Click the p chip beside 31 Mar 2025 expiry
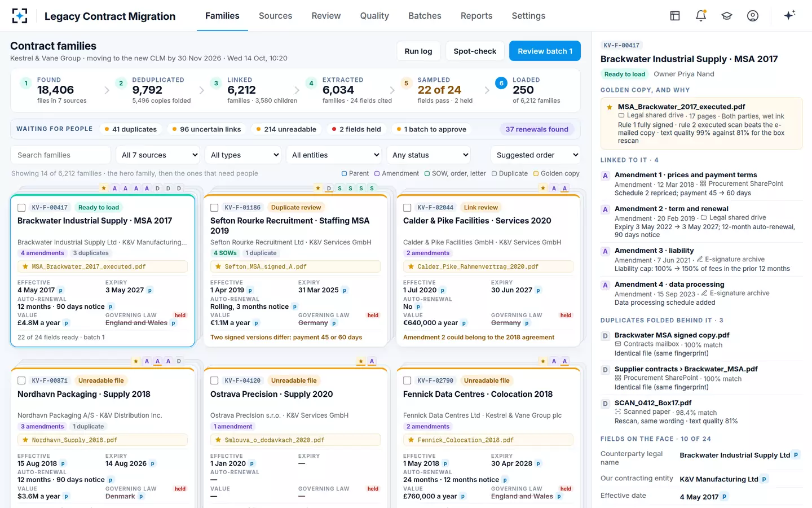The image size is (812, 508). coord(345,291)
